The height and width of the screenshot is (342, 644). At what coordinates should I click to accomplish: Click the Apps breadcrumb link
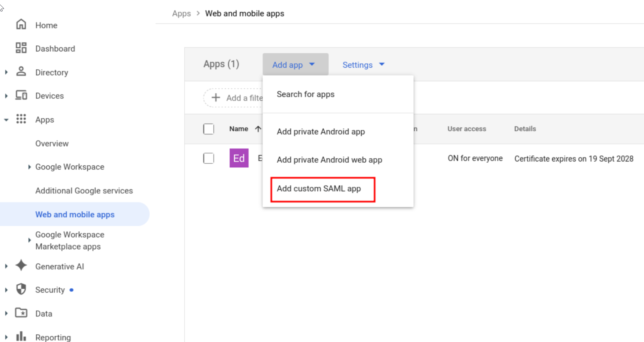[181, 14]
